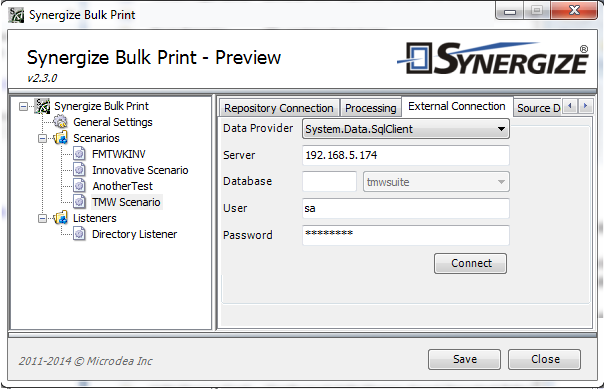Select TMW Scenario in the tree

pos(126,202)
